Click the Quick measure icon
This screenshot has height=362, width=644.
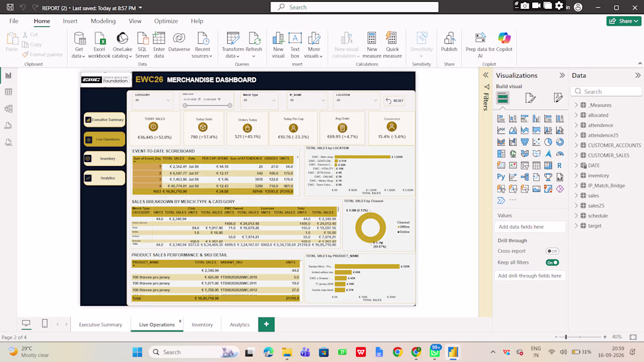(392, 39)
